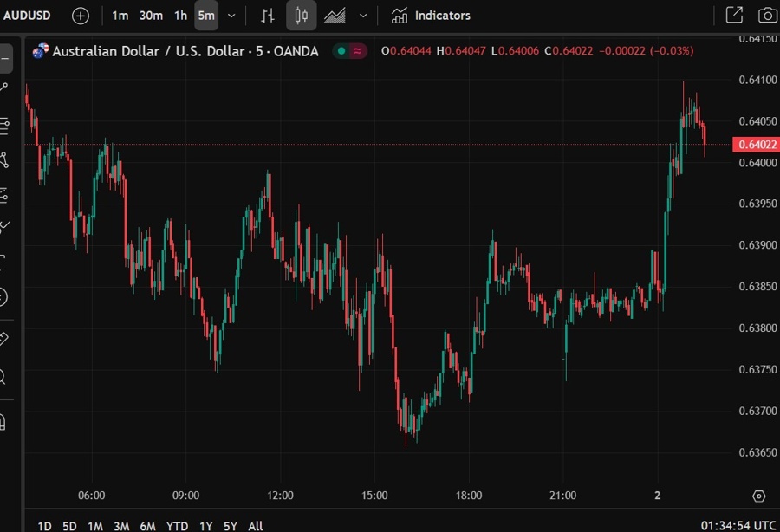Click the pink data approximation indicator

pyautogui.click(x=358, y=50)
